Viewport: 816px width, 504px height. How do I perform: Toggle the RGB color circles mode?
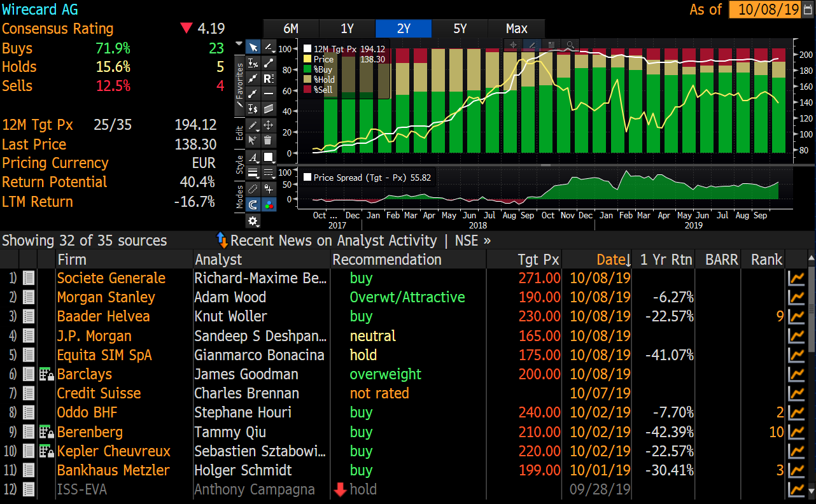click(x=269, y=205)
